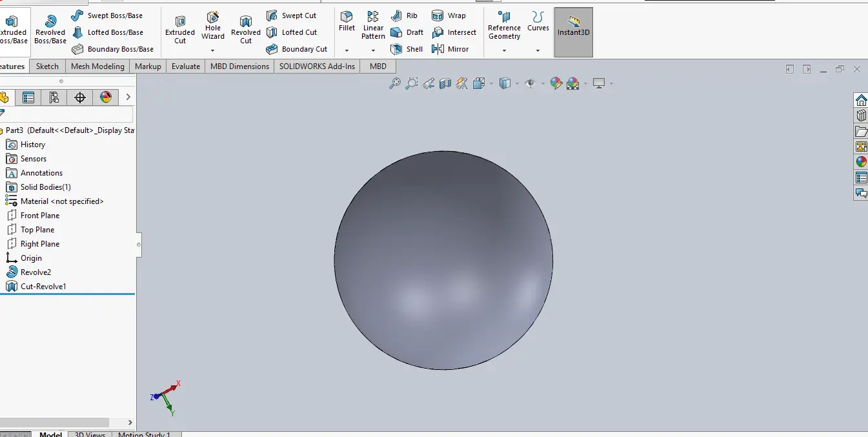The height and width of the screenshot is (437, 868).
Task: Select the Shell tool
Action: (x=407, y=49)
